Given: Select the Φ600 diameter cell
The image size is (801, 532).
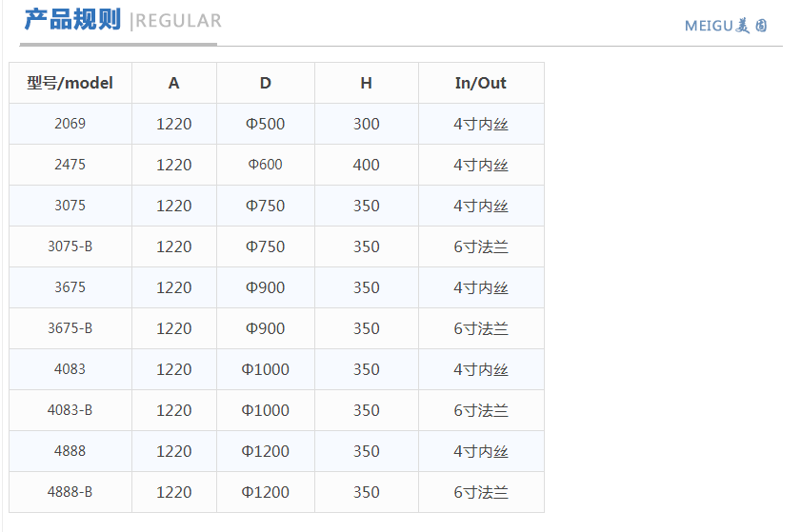Looking at the screenshot, I should coord(266,165).
